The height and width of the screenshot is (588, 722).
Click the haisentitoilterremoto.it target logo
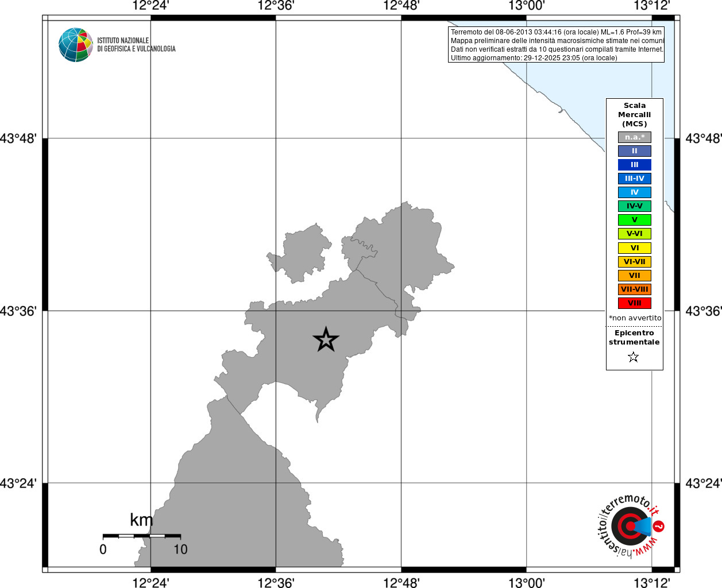tap(631, 526)
